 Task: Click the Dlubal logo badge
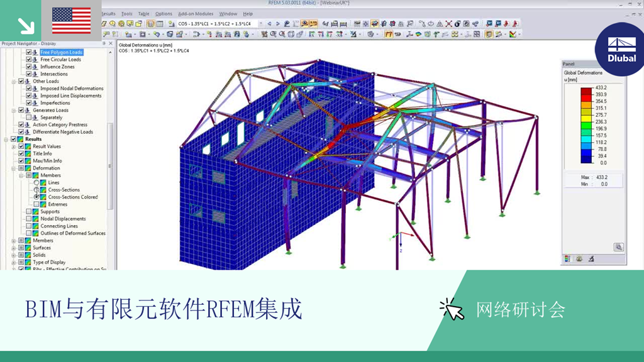[x=621, y=50]
